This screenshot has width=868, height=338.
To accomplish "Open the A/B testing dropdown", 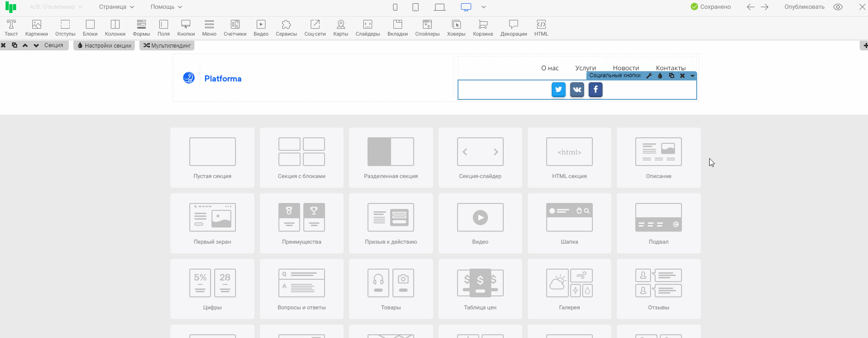I will pos(56,7).
